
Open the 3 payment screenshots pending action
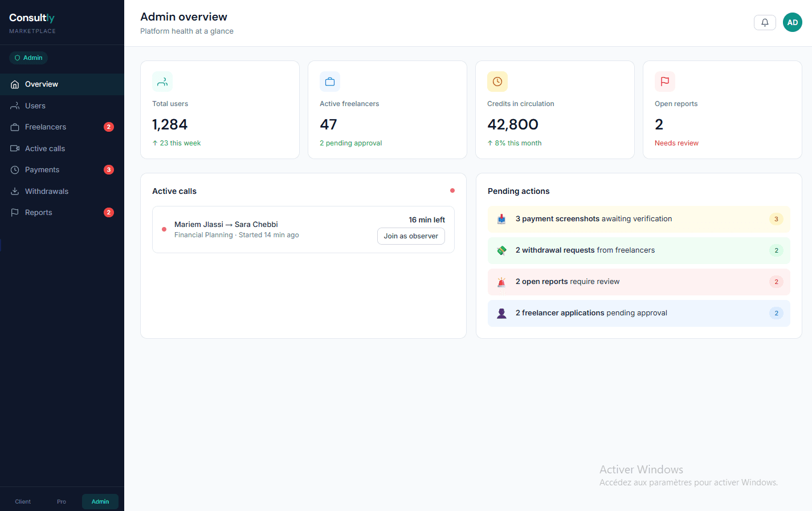tap(639, 219)
